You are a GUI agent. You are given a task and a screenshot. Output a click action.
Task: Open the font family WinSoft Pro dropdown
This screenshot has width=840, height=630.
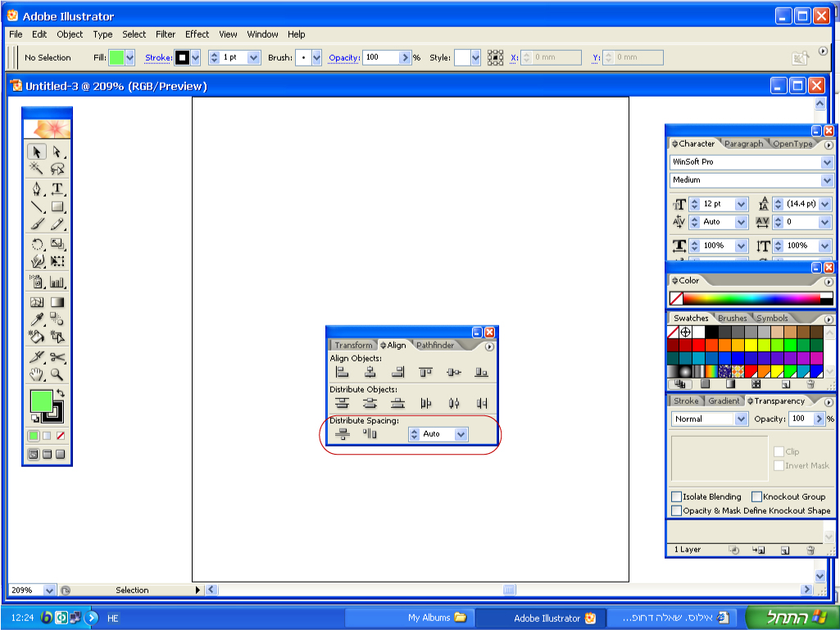tap(827, 161)
